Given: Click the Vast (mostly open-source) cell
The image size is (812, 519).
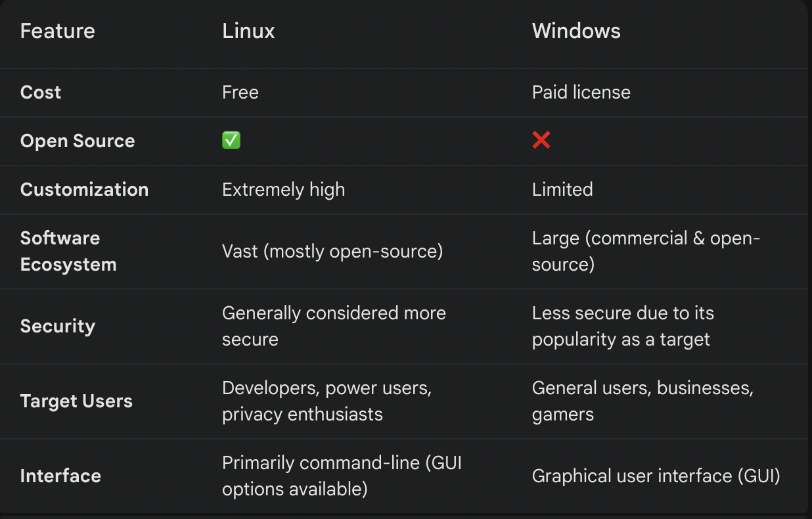Looking at the screenshot, I should [332, 251].
